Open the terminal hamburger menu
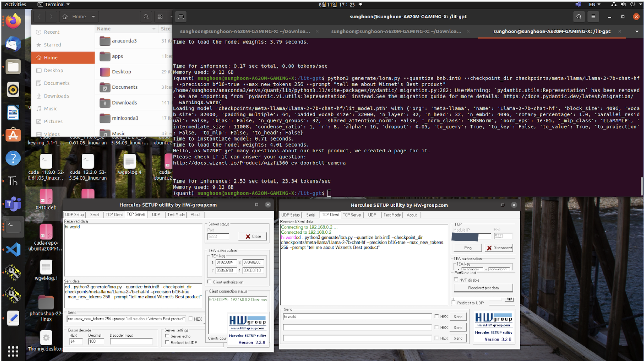This screenshot has height=361, width=644. tap(593, 17)
